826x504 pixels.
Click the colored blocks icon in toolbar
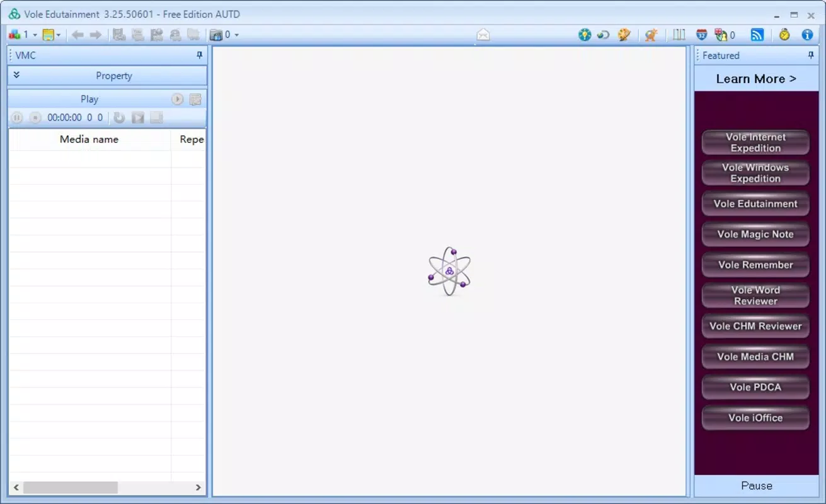click(x=14, y=35)
